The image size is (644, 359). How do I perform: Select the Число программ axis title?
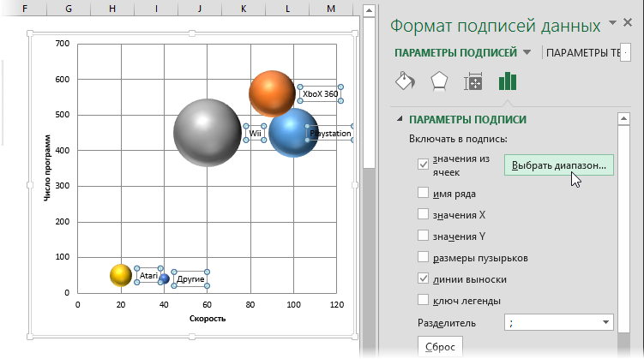click(x=48, y=168)
